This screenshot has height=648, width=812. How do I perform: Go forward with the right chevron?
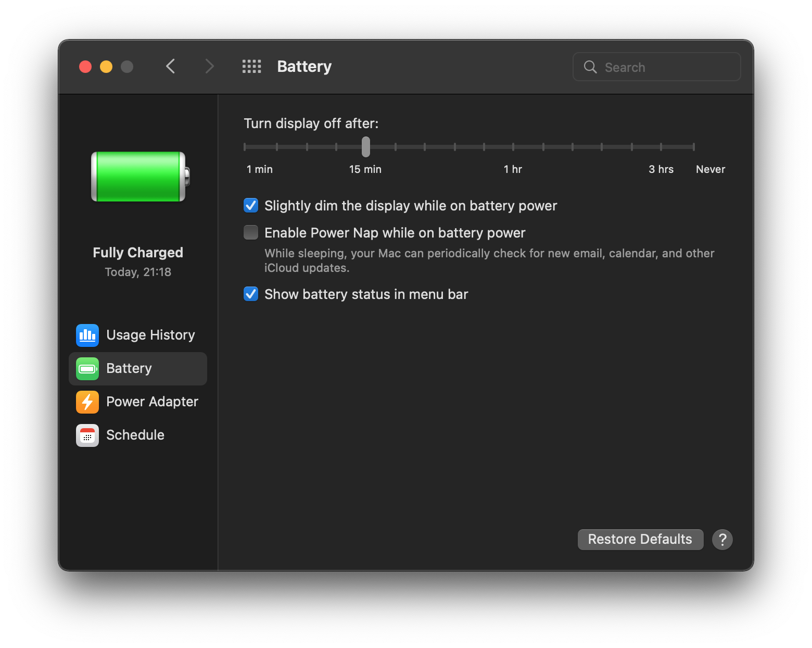[x=209, y=67]
